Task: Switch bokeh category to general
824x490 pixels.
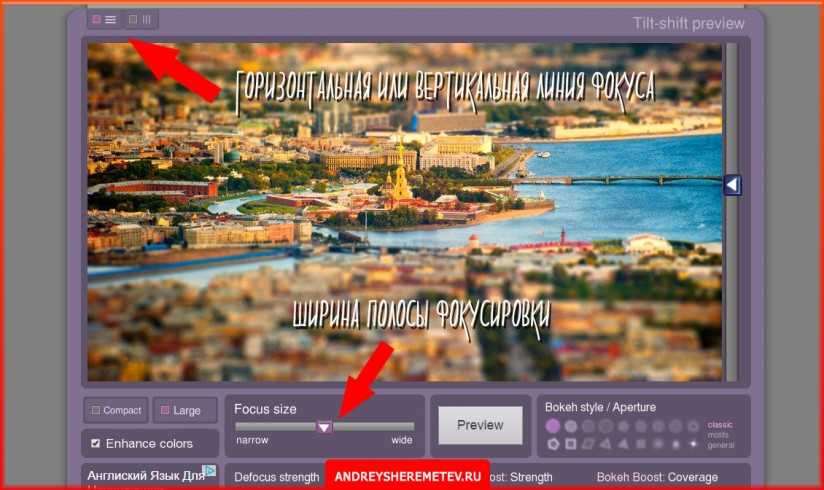Action: tap(720, 445)
